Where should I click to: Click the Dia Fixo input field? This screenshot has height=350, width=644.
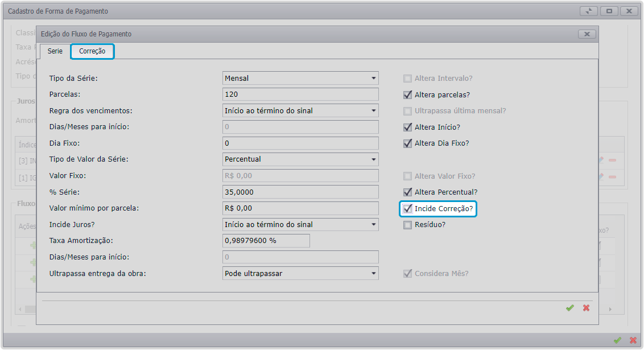300,143
